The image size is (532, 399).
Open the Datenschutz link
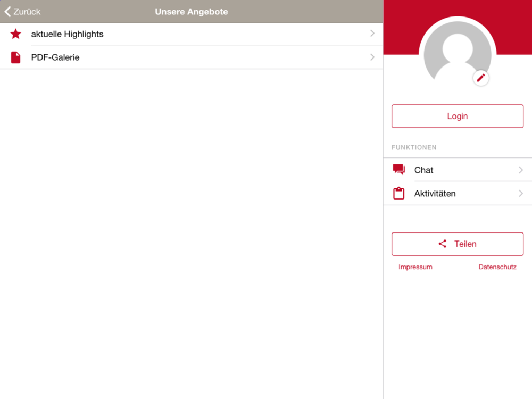click(497, 267)
